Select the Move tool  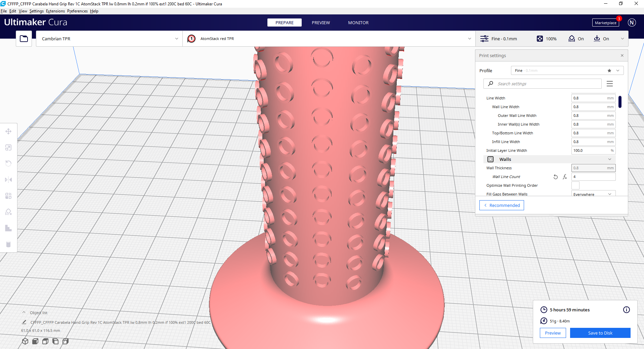point(8,131)
